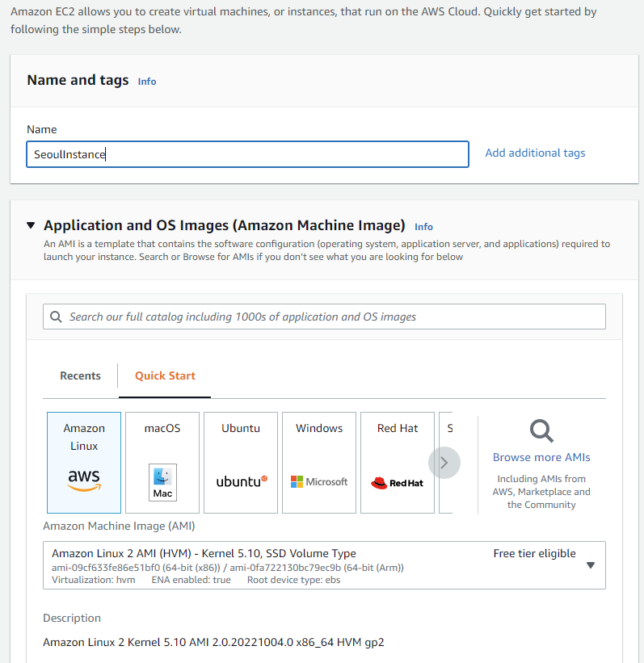Click the Amazon Linux 2 Kernel 5.10 description text
This screenshot has width=644, height=663.
click(x=213, y=642)
